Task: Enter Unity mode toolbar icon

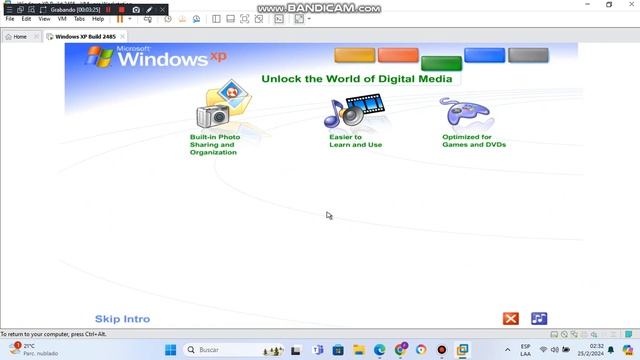Action: (x=259, y=19)
